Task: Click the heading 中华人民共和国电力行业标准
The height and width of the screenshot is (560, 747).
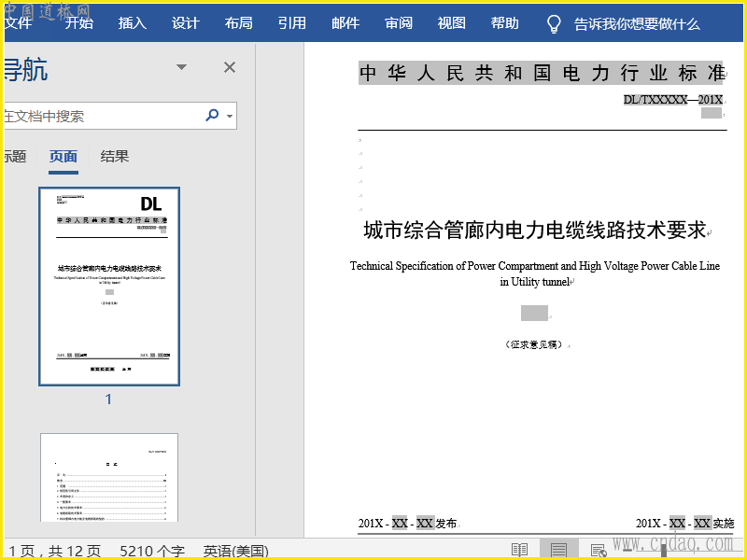Action: point(542,73)
